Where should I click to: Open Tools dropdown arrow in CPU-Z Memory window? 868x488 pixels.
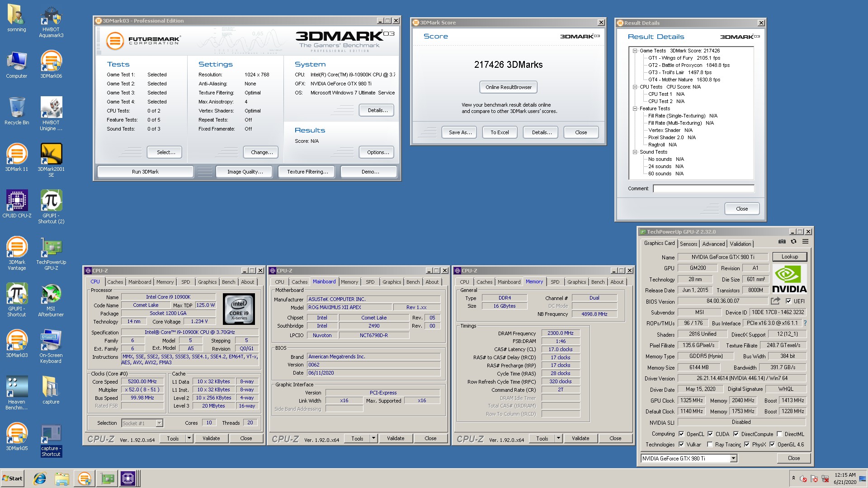558,438
